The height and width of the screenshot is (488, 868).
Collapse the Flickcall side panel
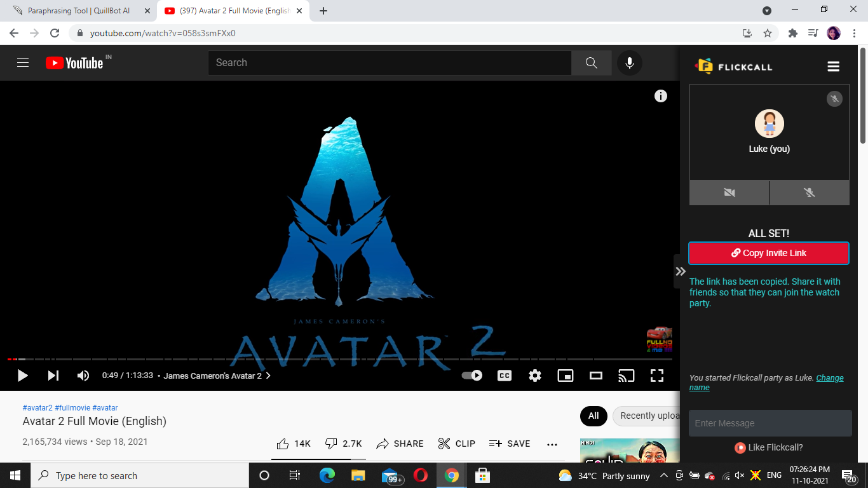(x=680, y=271)
